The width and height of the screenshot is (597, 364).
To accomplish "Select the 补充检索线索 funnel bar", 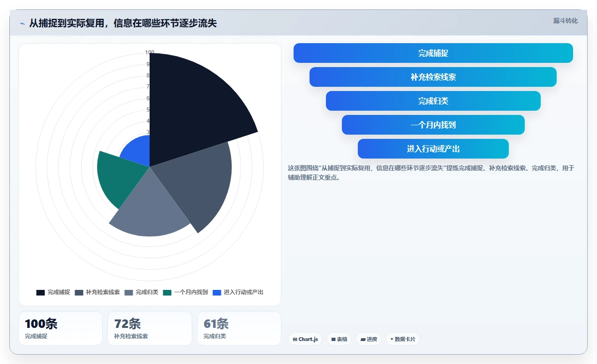I will (x=433, y=77).
